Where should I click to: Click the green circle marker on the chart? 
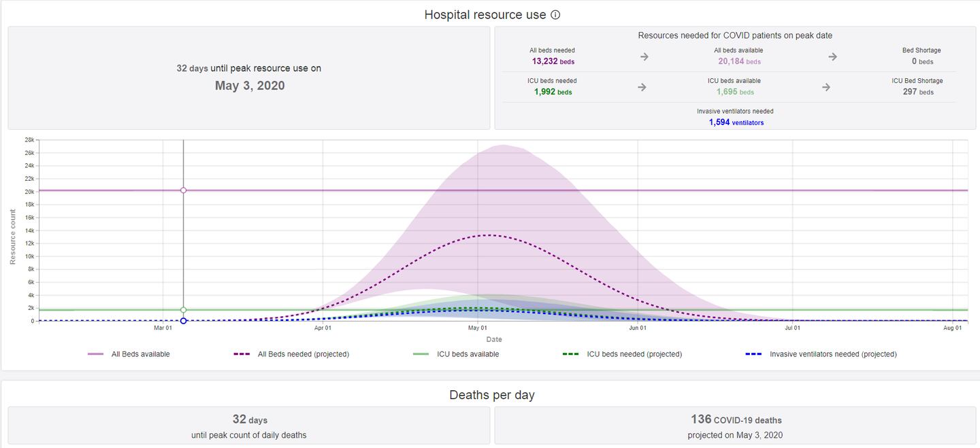(x=183, y=310)
